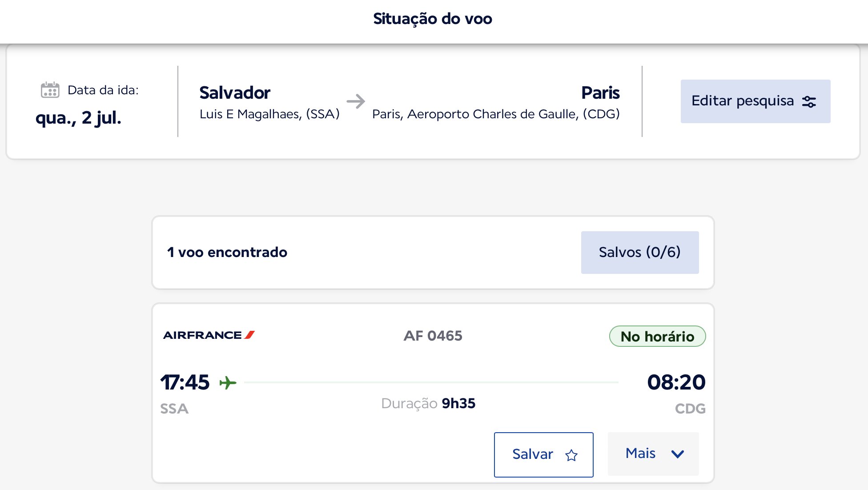
Task: Click the filter sliders icon in Editar pesquisa
Action: 809,102
